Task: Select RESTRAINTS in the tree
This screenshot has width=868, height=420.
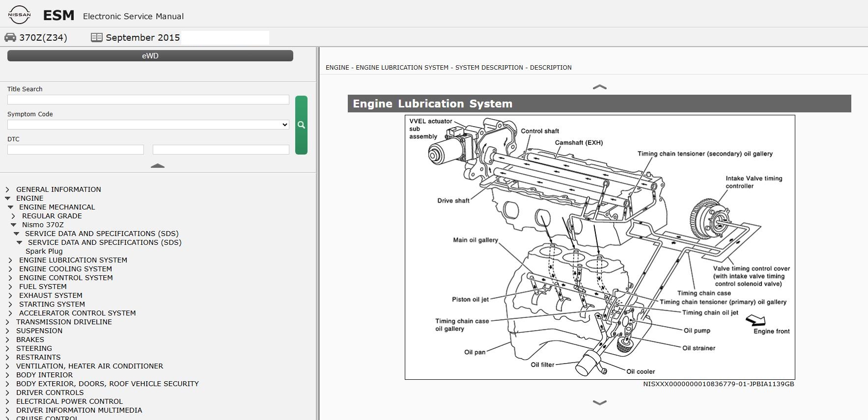Action: 38,357
